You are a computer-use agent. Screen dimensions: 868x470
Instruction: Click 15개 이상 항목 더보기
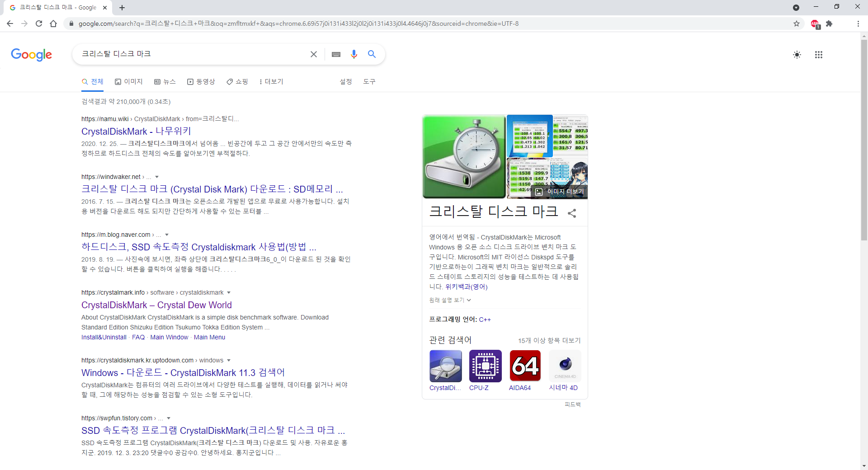tap(549, 341)
